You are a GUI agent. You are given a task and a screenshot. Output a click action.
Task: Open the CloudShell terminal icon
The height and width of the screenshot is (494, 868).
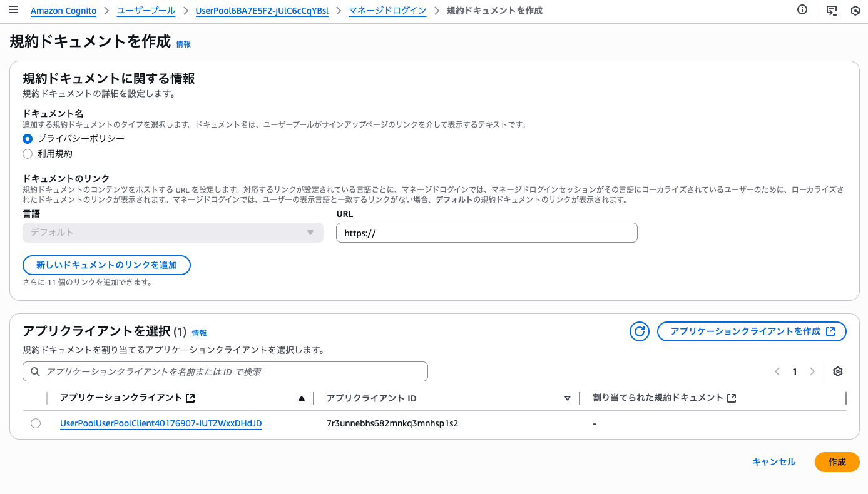point(832,11)
